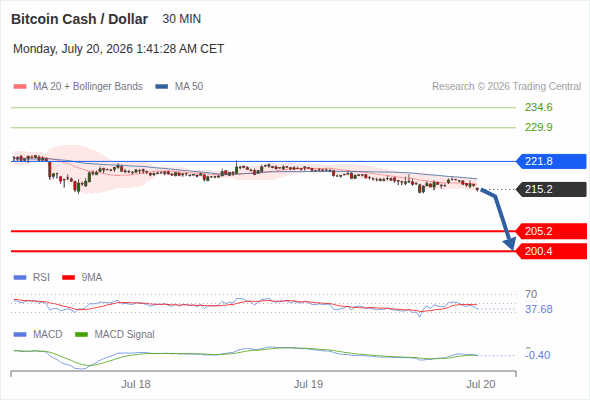This screenshot has width=590, height=400.
Task: Click the 'Bitcoin Cash / Dollar' title
Action: (x=79, y=19)
